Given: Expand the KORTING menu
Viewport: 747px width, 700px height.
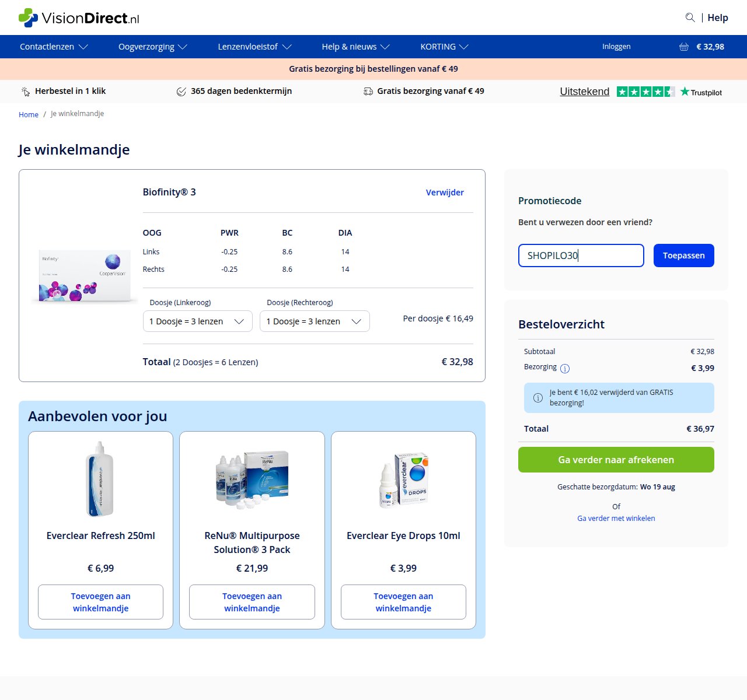Looking at the screenshot, I should click(x=444, y=47).
